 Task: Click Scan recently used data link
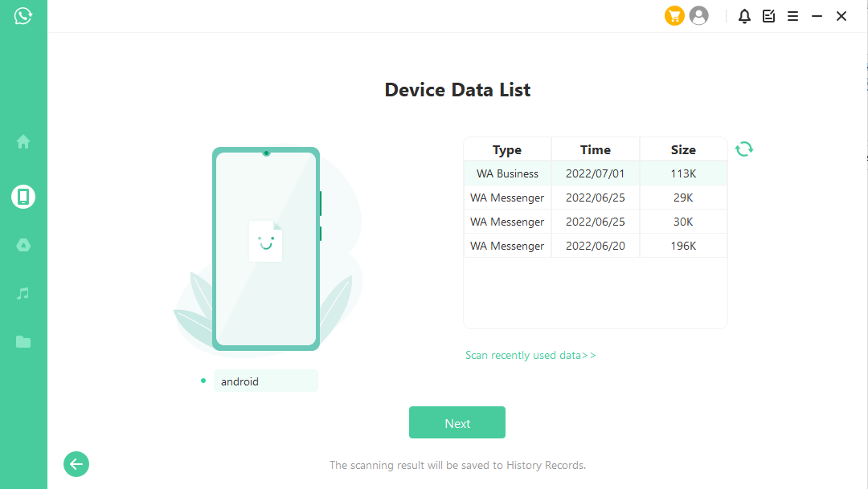click(x=530, y=355)
